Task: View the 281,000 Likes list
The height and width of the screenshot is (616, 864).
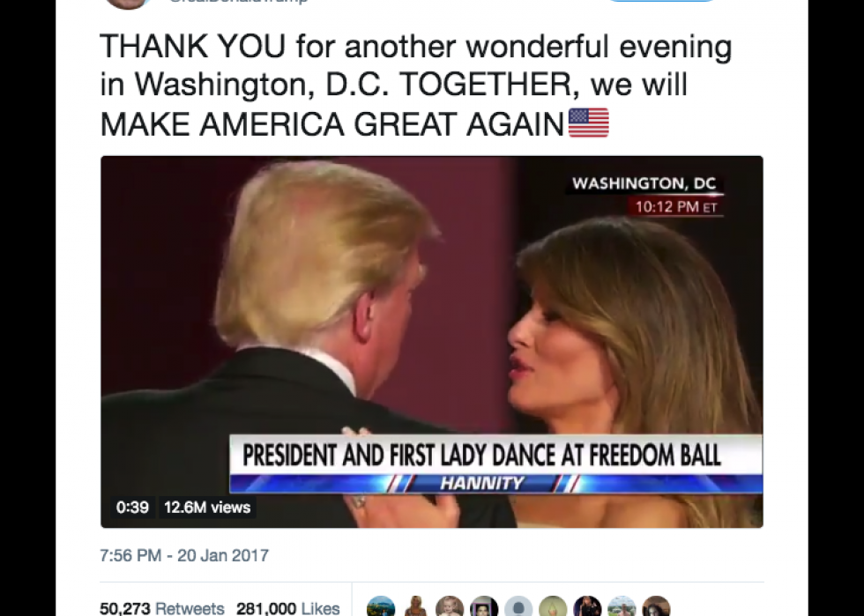Action: [x=287, y=608]
